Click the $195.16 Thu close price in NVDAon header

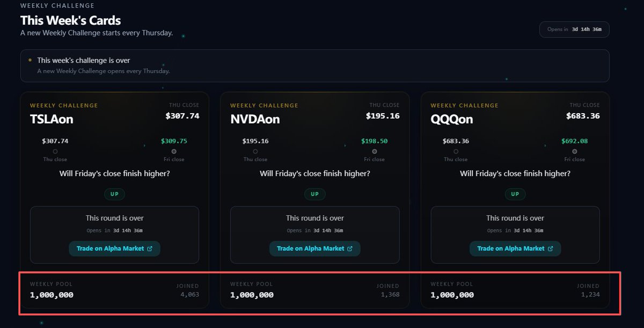(x=383, y=116)
